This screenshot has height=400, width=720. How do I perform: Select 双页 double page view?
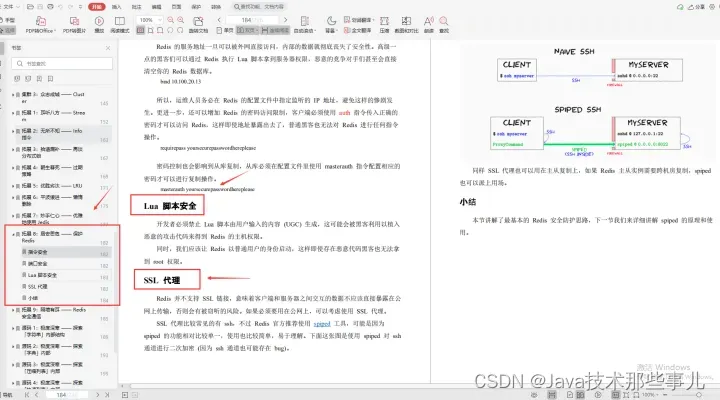(x=248, y=30)
